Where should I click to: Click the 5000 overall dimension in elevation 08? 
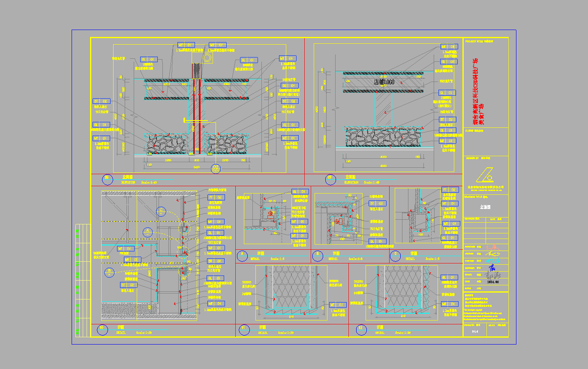[x=196, y=167]
